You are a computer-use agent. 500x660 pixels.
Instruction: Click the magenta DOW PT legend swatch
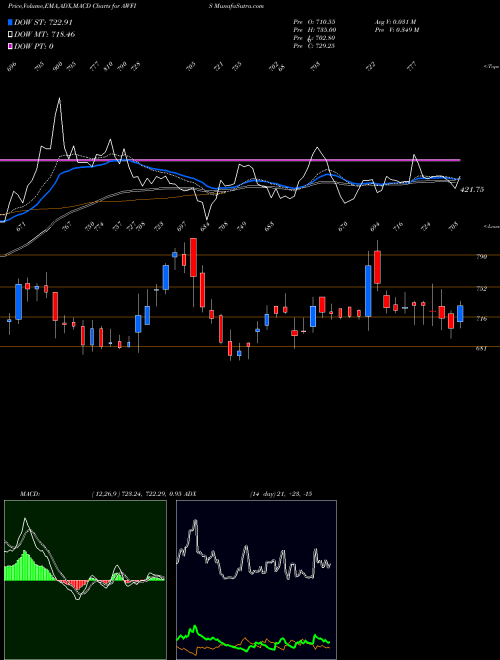tap(10, 46)
